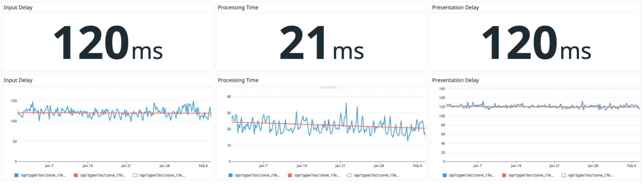Viewport: 644px width, 184px height.
Task: Click Jan 21 marker on Processing Time chart axis
Action: (340, 166)
